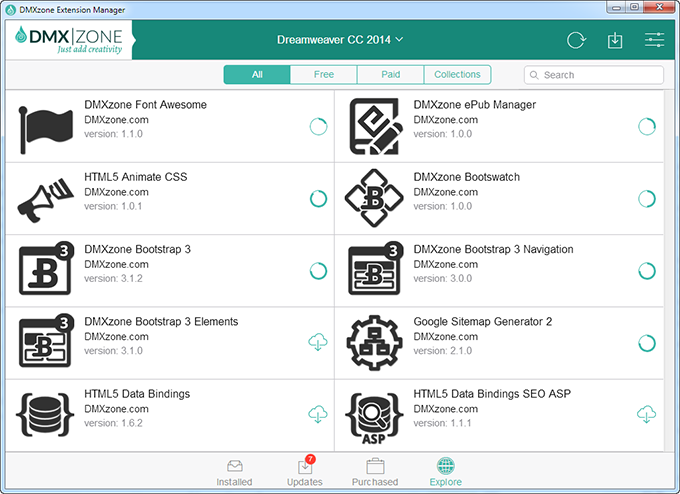Show the Collections filter tab
The height and width of the screenshot is (494, 680).
458,75
